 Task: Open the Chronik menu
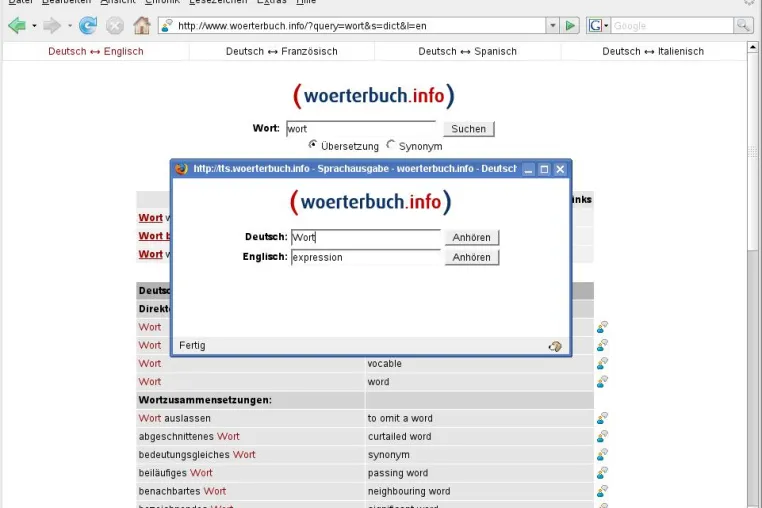(x=162, y=2)
